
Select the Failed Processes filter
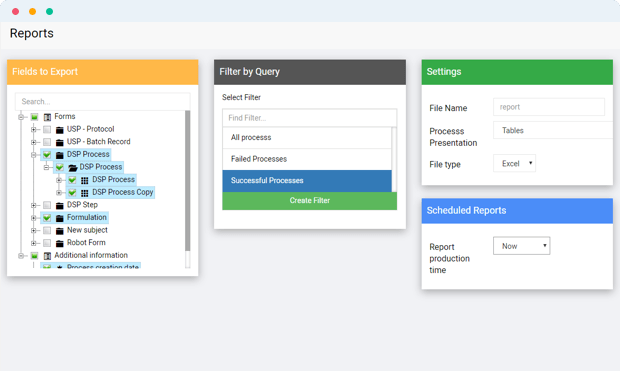pos(307,159)
